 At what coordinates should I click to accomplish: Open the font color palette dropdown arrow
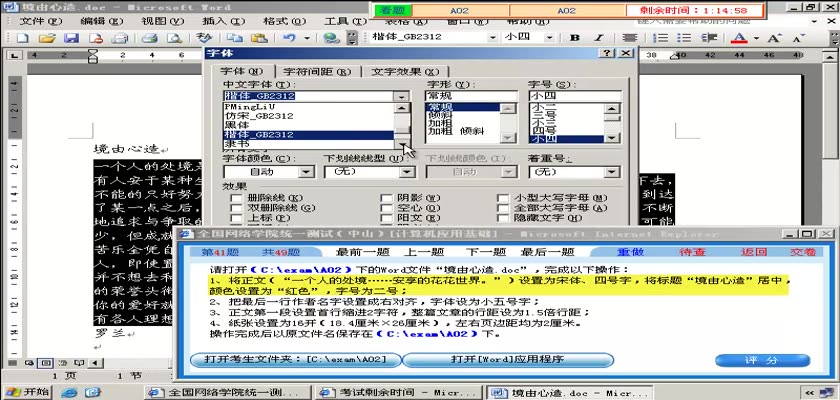(x=756, y=37)
